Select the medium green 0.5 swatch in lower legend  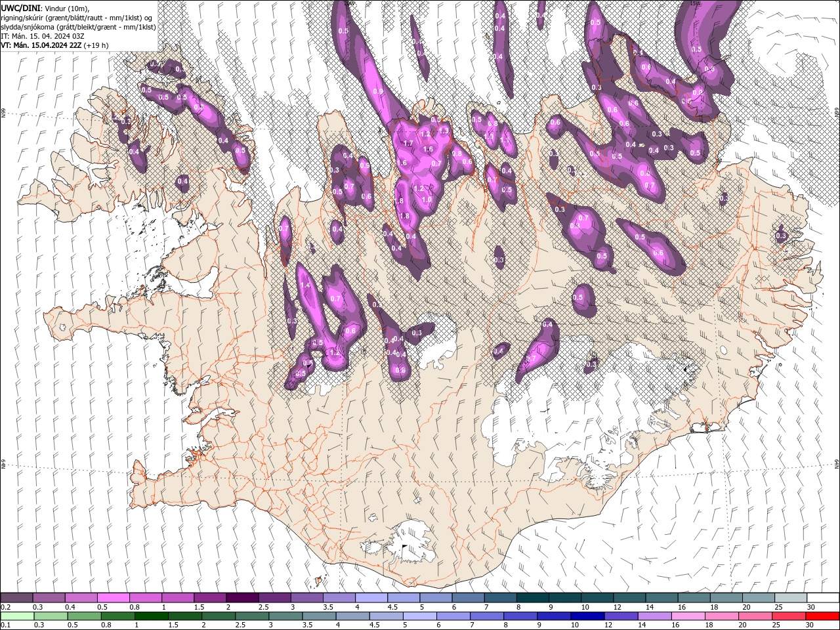pyautogui.click(x=84, y=616)
